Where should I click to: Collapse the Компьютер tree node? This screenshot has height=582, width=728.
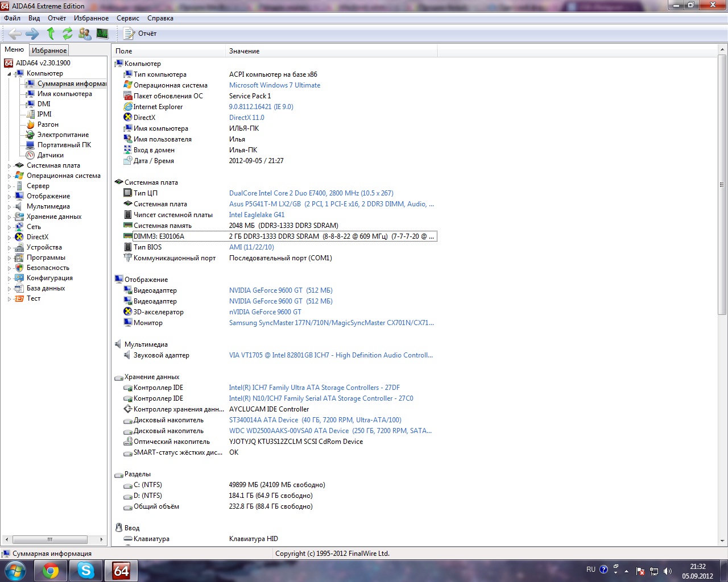(x=9, y=74)
